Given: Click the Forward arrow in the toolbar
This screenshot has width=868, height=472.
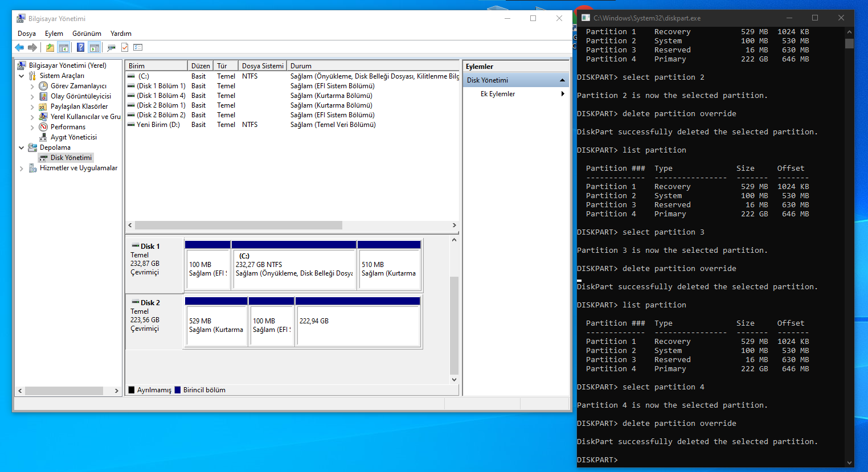Looking at the screenshot, I should click(32, 48).
